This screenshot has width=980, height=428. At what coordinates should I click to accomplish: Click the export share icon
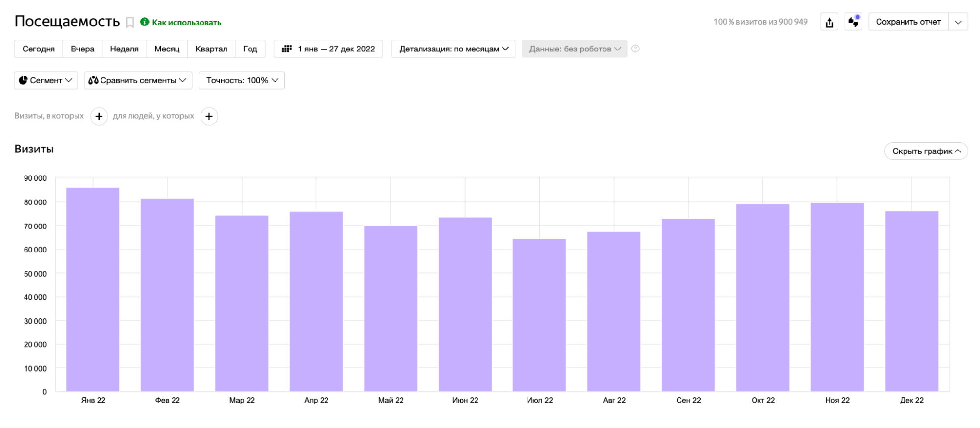pyautogui.click(x=829, y=22)
